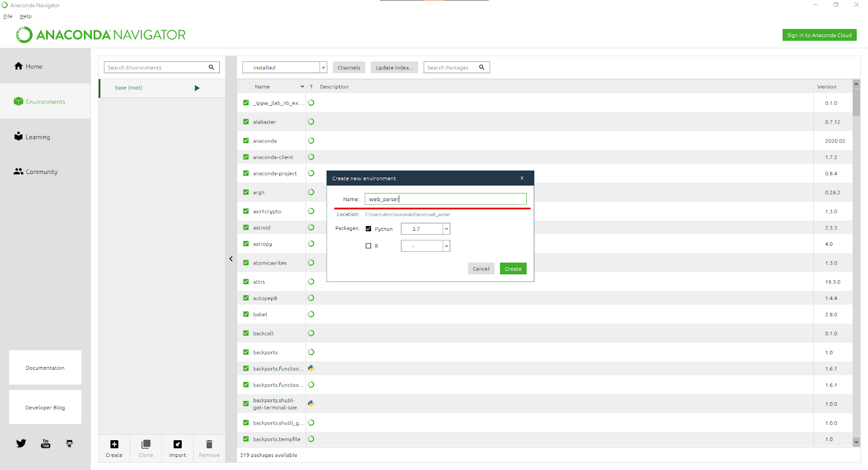868x470 pixels.
Task: Click the status circle icon for backcall
Action: point(311,333)
